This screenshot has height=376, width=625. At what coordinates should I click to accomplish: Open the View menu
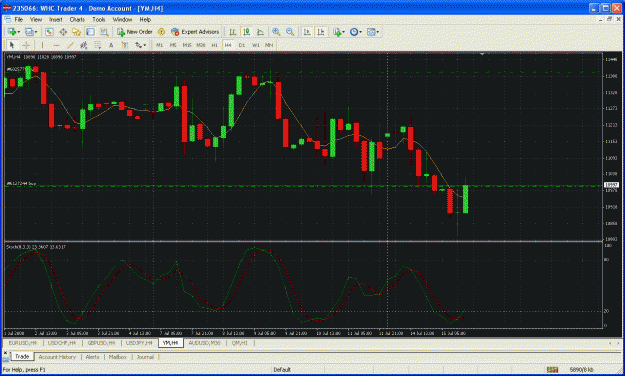point(36,19)
